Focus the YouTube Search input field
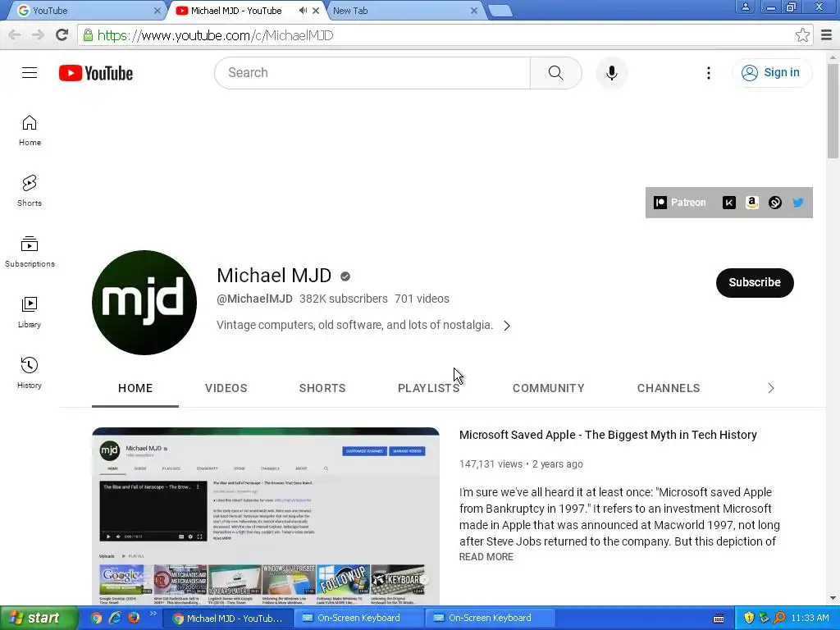 click(x=372, y=73)
